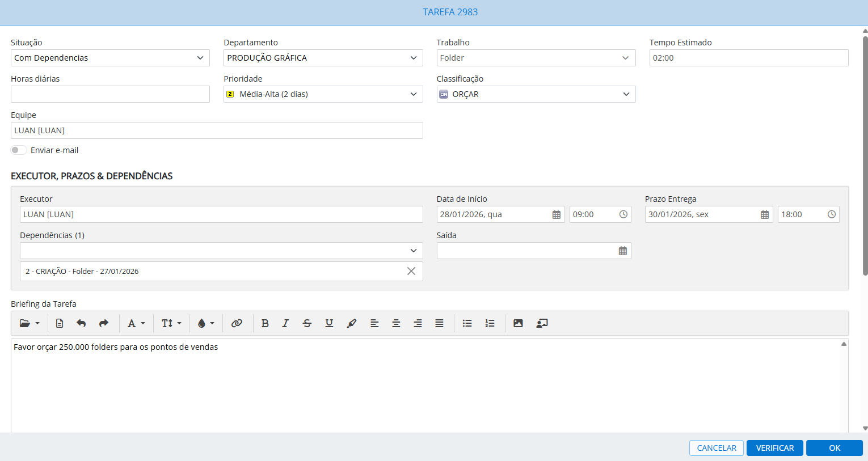The height and width of the screenshot is (461, 868).
Task: Toggle strikethrough formatting
Action: [x=307, y=323]
